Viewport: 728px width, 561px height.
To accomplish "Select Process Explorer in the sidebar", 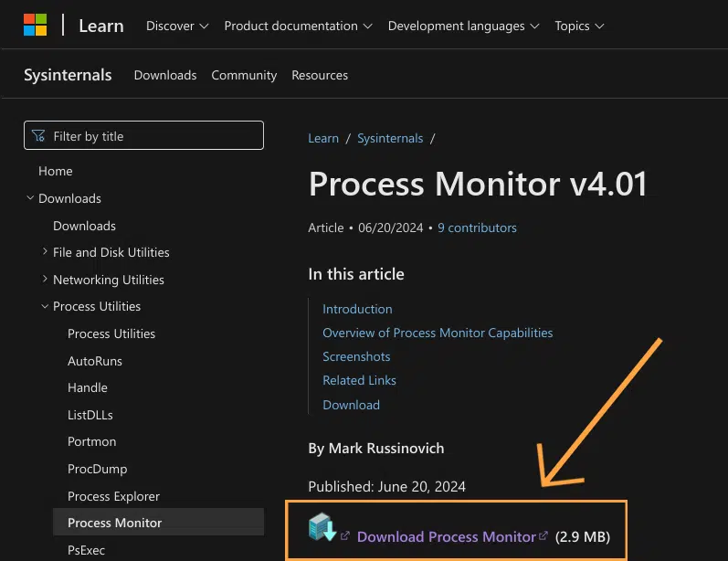I will (x=113, y=496).
